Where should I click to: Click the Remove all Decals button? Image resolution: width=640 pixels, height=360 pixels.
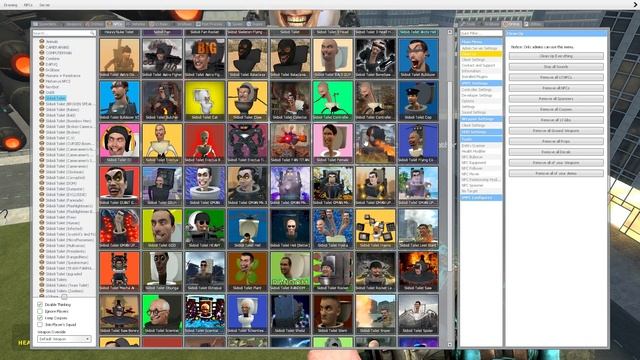[556, 152]
